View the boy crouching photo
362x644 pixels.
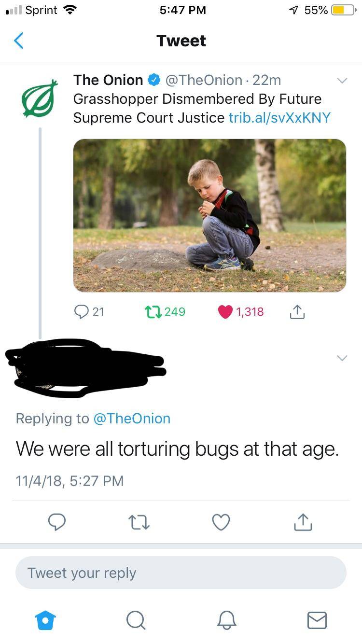pos(209,215)
